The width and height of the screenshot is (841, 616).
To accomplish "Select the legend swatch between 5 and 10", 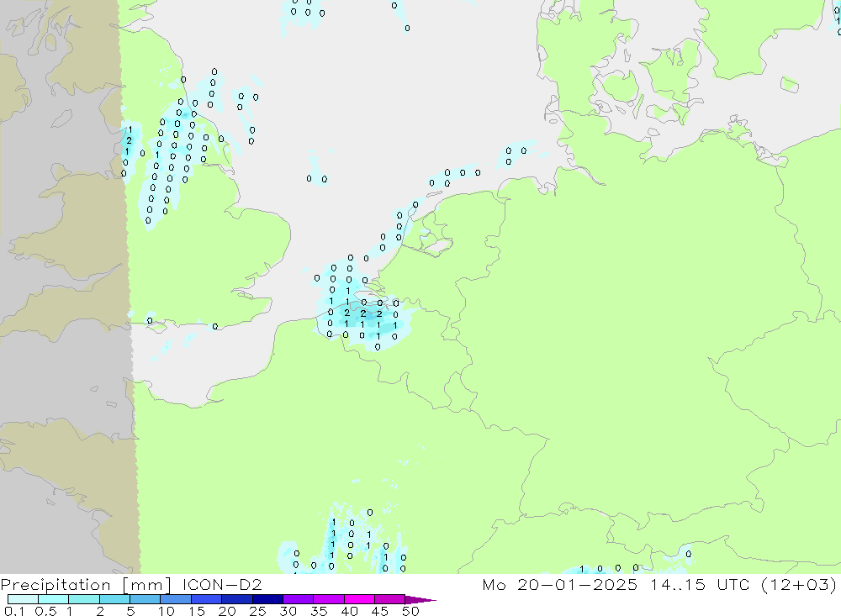I will [x=145, y=599].
